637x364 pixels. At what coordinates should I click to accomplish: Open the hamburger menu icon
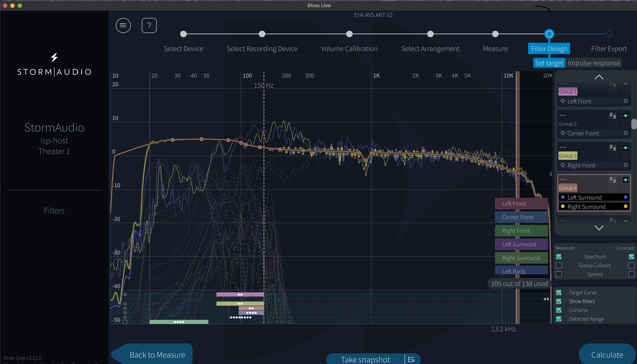(123, 26)
